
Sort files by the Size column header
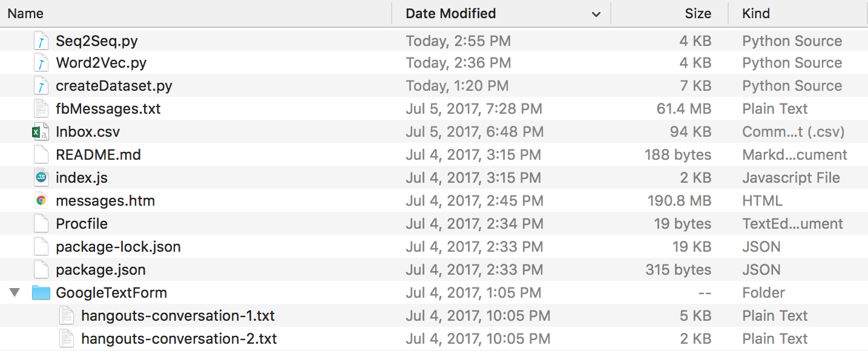point(698,13)
